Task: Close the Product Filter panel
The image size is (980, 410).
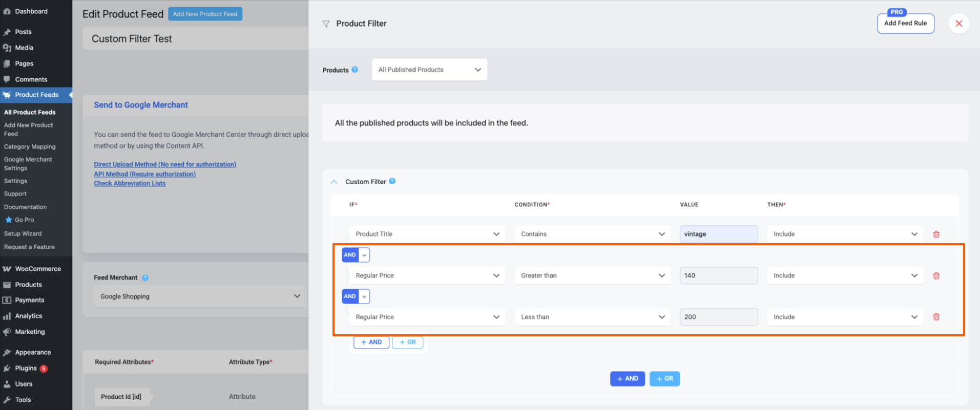Action: point(958,24)
